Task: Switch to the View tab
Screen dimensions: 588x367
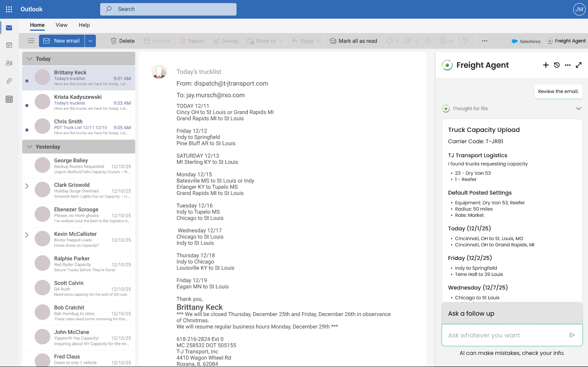Action: tap(62, 25)
